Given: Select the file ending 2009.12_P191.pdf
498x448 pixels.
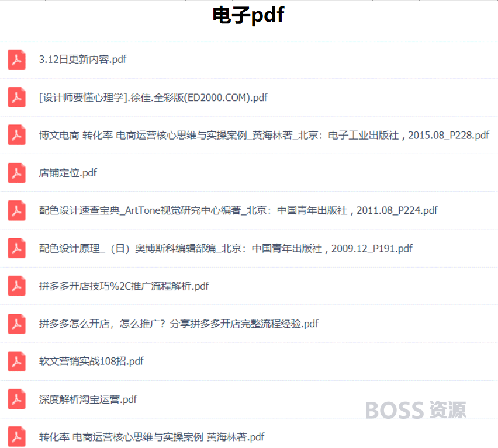Looking at the screenshot, I should tap(226, 248).
